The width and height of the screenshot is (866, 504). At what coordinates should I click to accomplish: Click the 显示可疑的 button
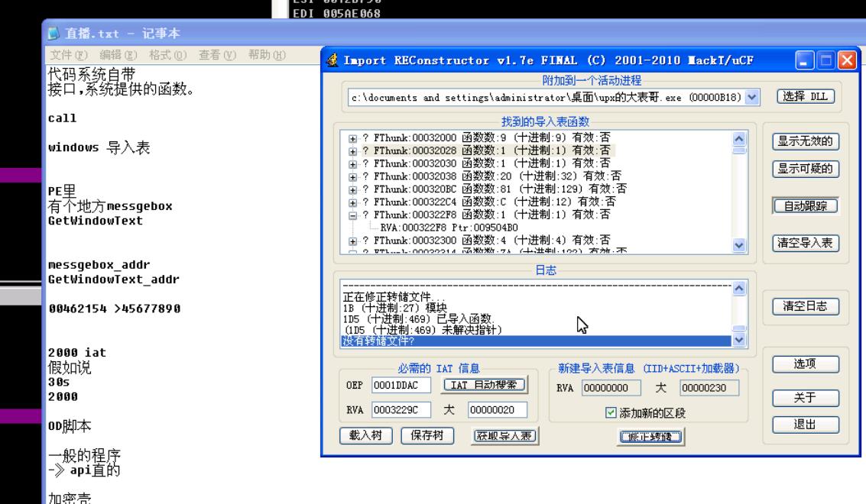click(x=806, y=169)
